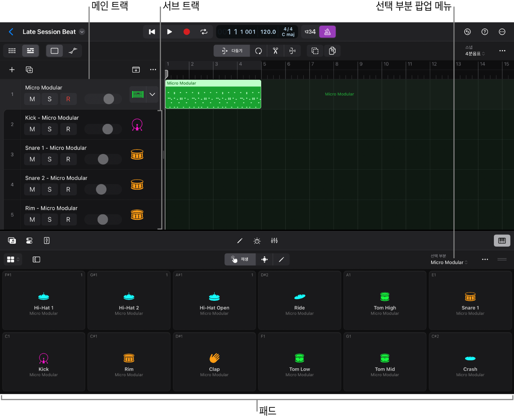
Task: Tap the Clap drum pad
Action: [x=214, y=361]
